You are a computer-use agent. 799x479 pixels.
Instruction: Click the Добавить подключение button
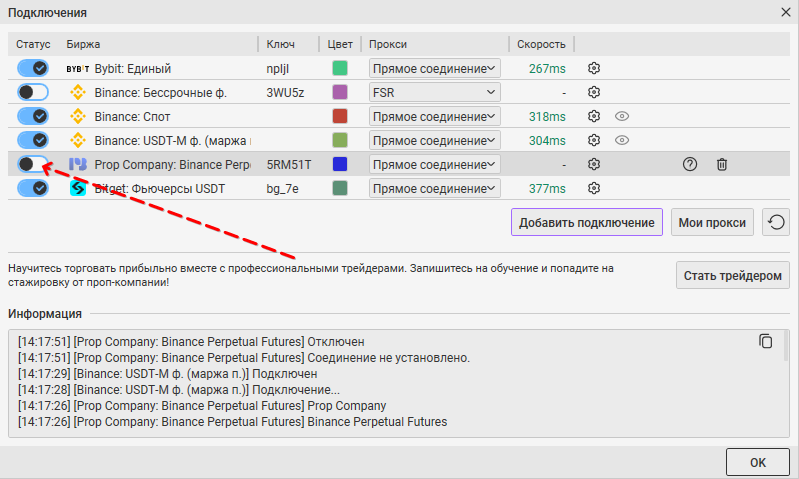pos(587,222)
